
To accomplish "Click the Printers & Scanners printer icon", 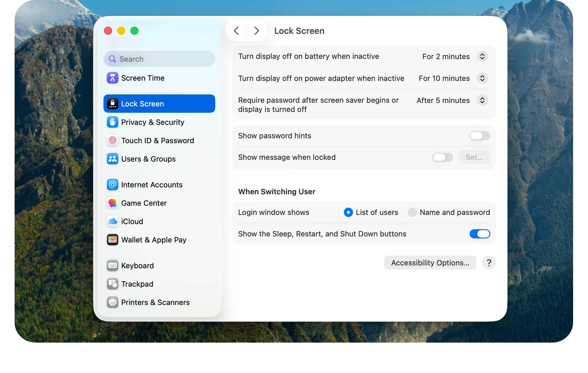I will (x=112, y=302).
